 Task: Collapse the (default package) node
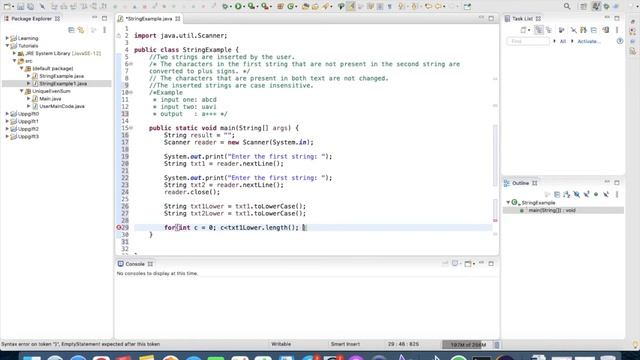tap(22, 68)
